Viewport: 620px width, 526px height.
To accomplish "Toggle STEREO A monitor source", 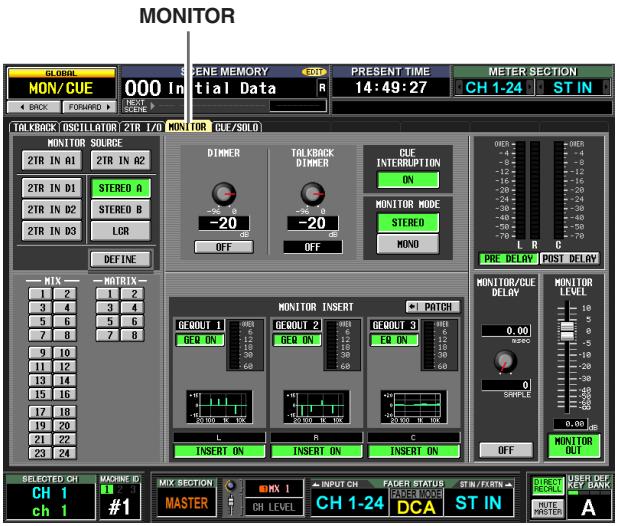I will [121, 188].
